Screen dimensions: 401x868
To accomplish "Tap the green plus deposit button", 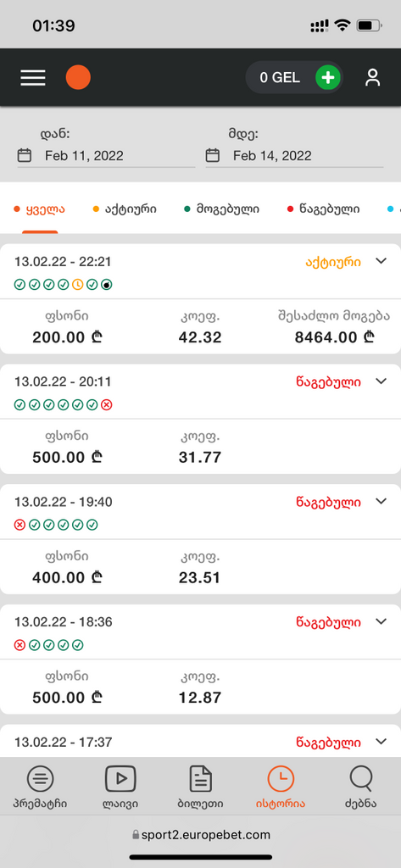I will coord(328,77).
